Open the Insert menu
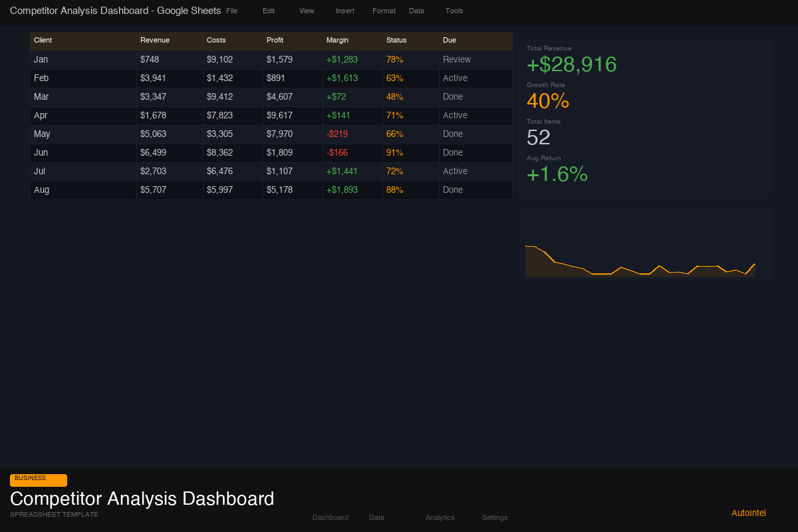Image resolution: width=798 pixels, height=532 pixels. point(344,11)
